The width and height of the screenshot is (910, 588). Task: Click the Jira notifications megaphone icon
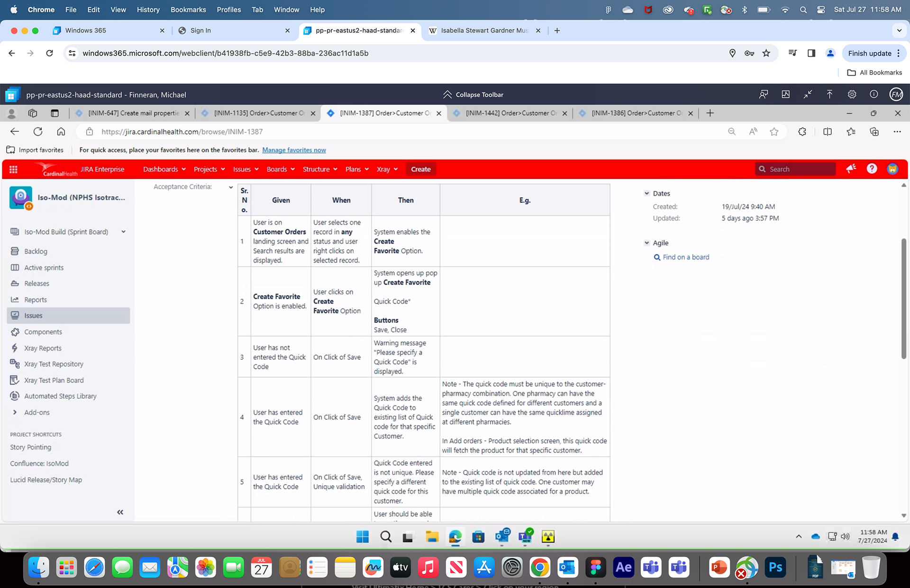pos(851,169)
